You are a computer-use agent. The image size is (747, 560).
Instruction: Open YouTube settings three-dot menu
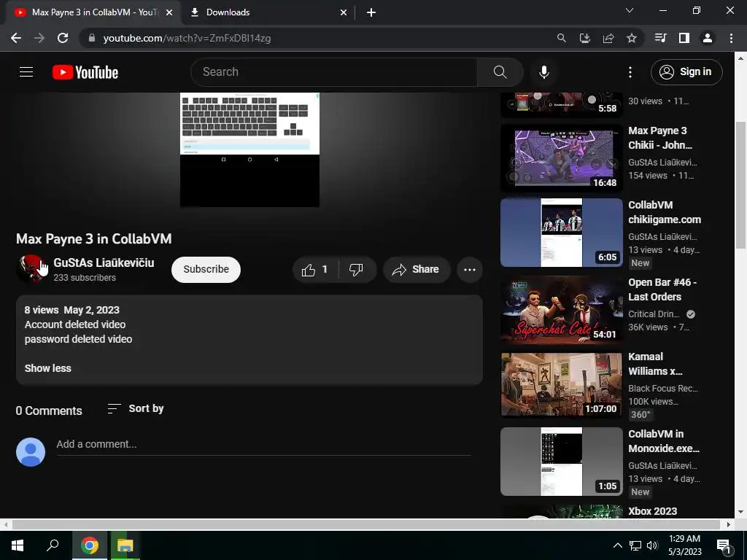point(630,72)
